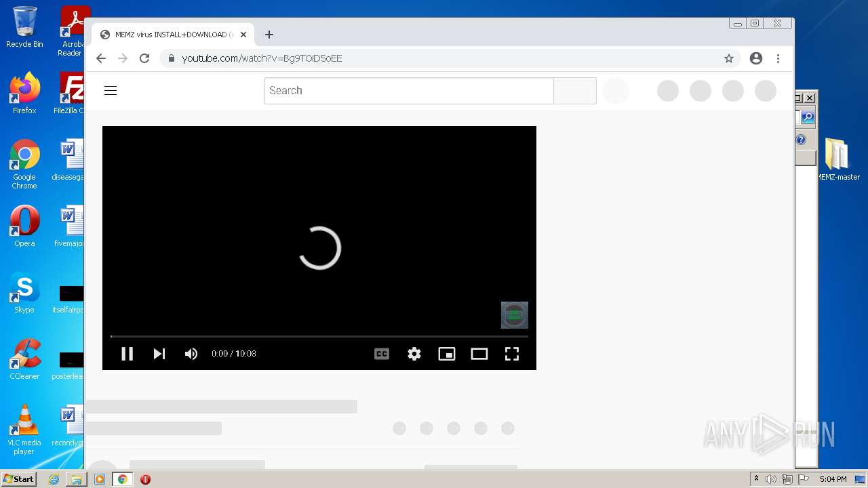Launch Opera browser shortcut

[24, 226]
